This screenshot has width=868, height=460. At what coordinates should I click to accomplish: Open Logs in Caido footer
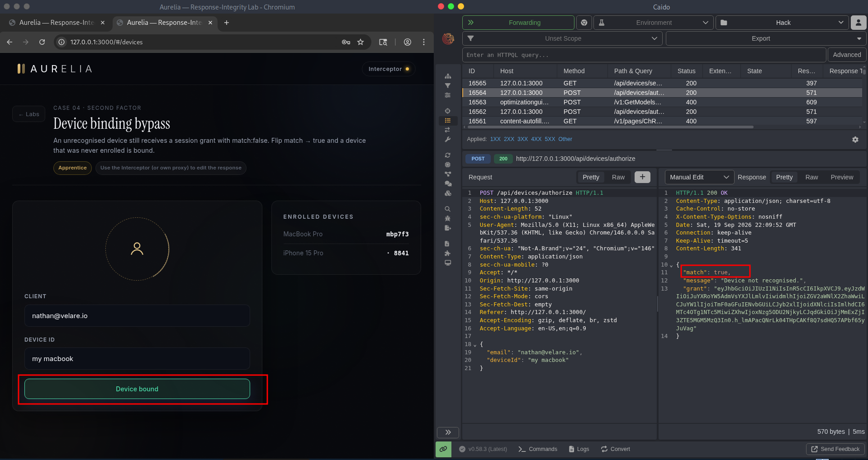tap(579, 449)
